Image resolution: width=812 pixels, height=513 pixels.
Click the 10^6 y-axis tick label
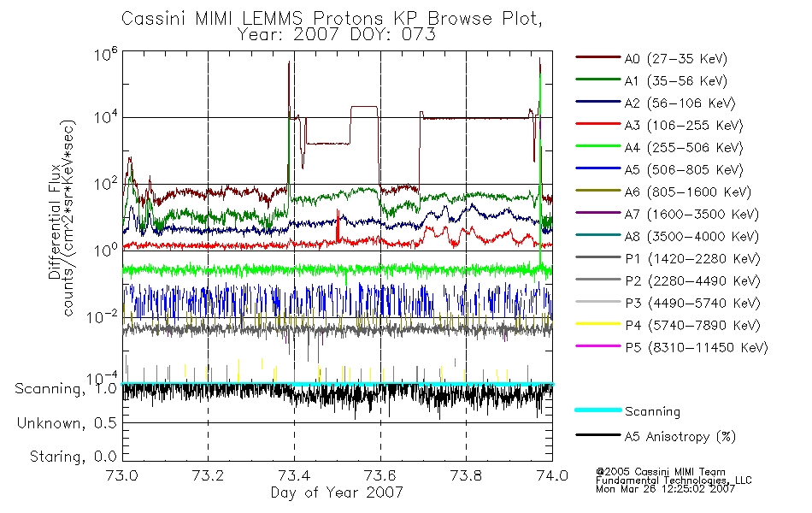(106, 55)
